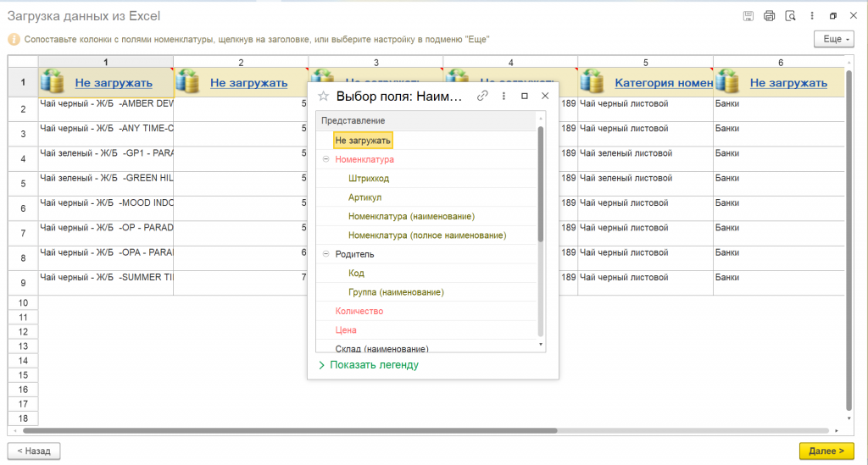Select row header 2
Screen dimensions: 868x465
coord(23,109)
